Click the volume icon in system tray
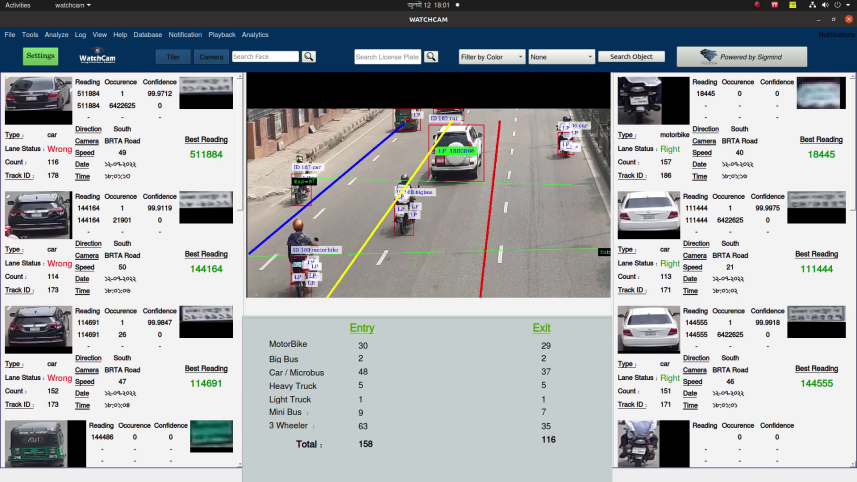 824,5
